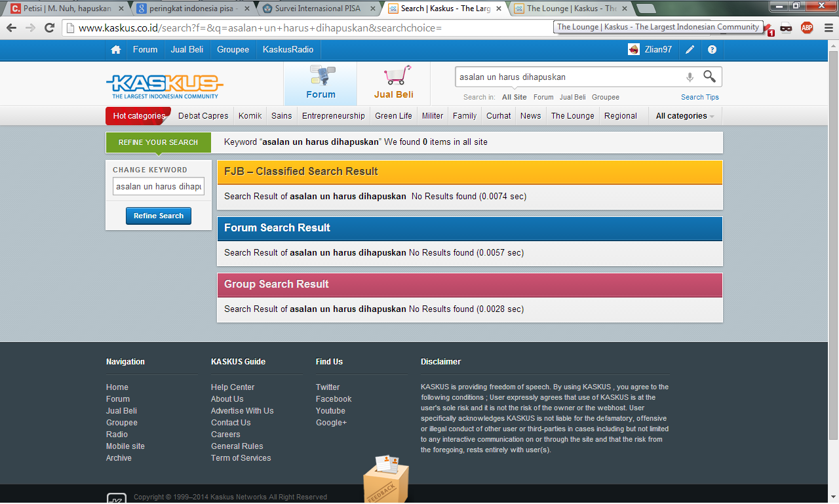839x504 pixels.
Task: Reload the page with refresh icon
Action: [49, 28]
